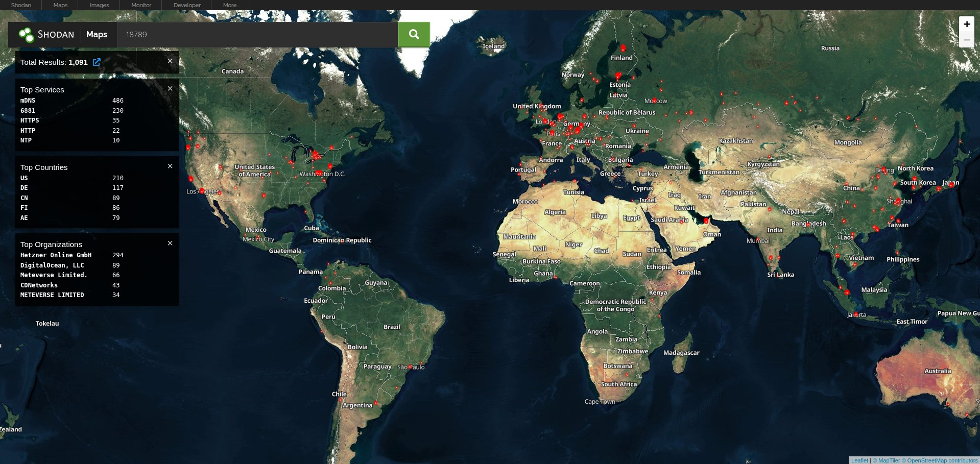Screen dimensions: 980x464
Task: Close the Top Countries panel
Action: point(170,165)
